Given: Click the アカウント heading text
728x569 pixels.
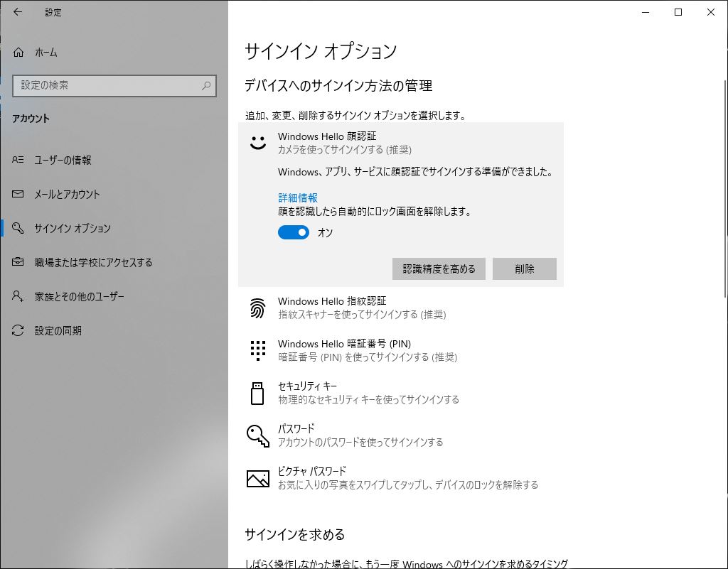Looking at the screenshot, I should 31,119.
